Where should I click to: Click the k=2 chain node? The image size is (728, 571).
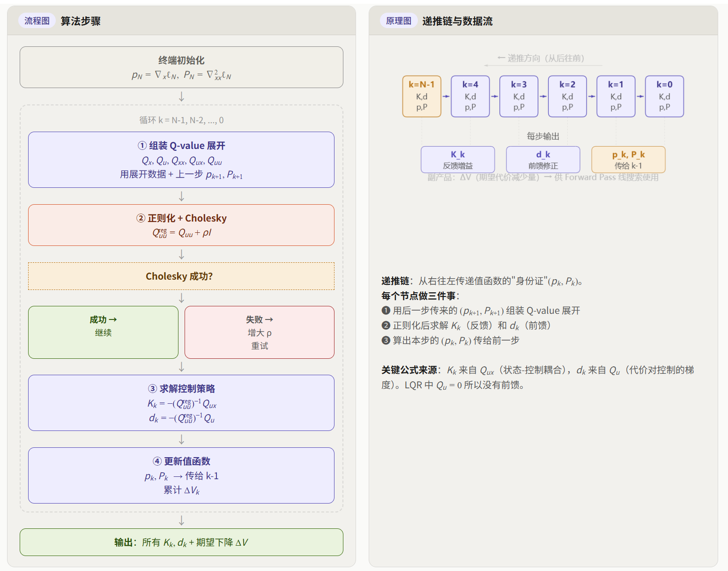click(567, 96)
